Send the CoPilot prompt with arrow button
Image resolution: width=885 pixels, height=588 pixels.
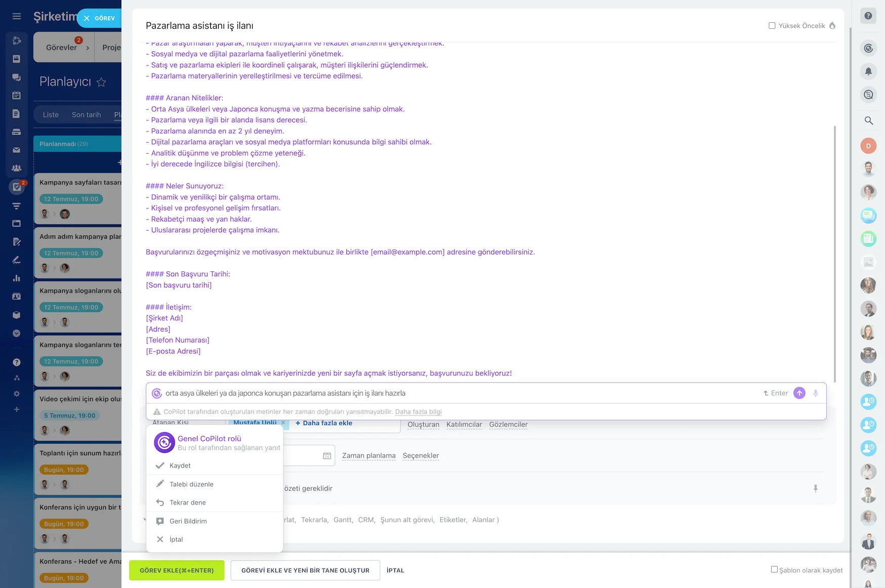tap(799, 393)
